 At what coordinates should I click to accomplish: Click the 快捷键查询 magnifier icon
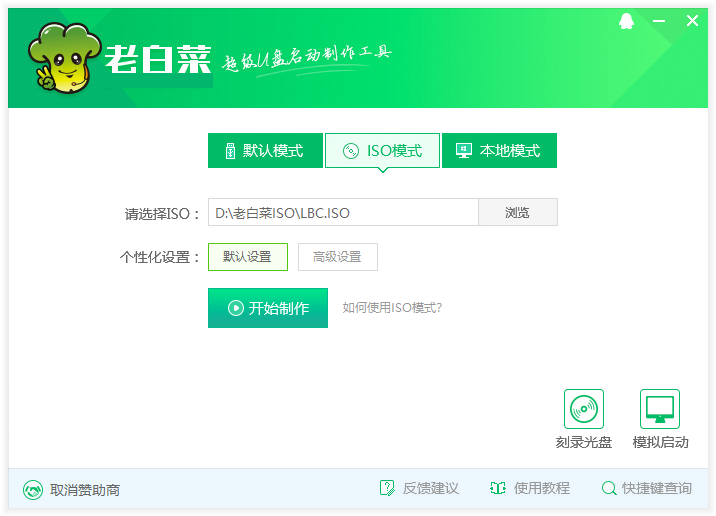pos(609,488)
